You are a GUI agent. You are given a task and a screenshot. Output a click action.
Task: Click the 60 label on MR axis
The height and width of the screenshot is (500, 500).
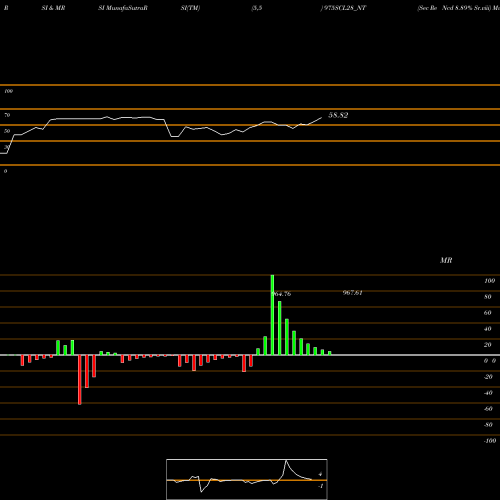pos(488,313)
